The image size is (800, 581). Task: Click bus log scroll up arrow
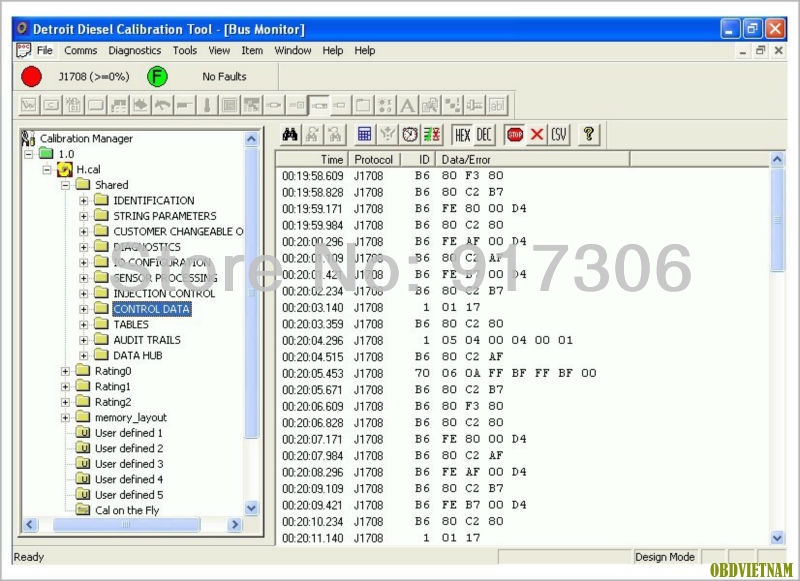click(x=777, y=160)
